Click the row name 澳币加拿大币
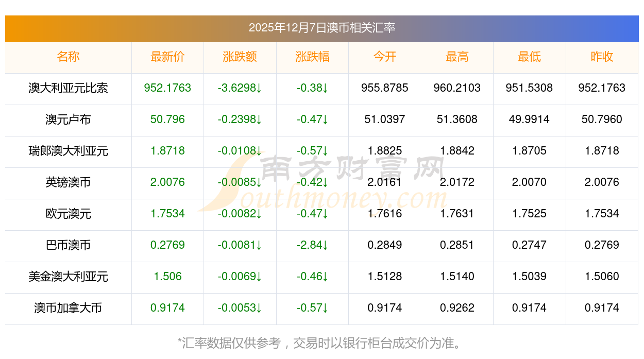The height and width of the screenshot is (359, 644). click(x=69, y=308)
